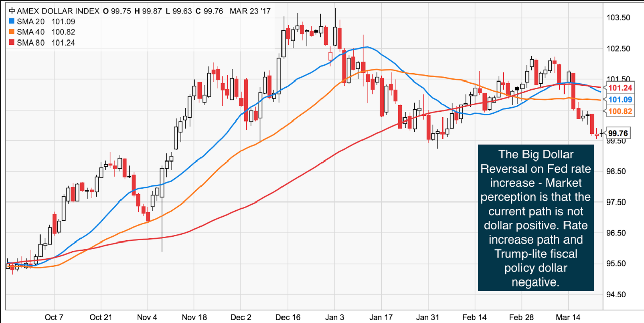
Task: Select the AMEX DOLLAR INDEX title
Action: click(52, 11)
